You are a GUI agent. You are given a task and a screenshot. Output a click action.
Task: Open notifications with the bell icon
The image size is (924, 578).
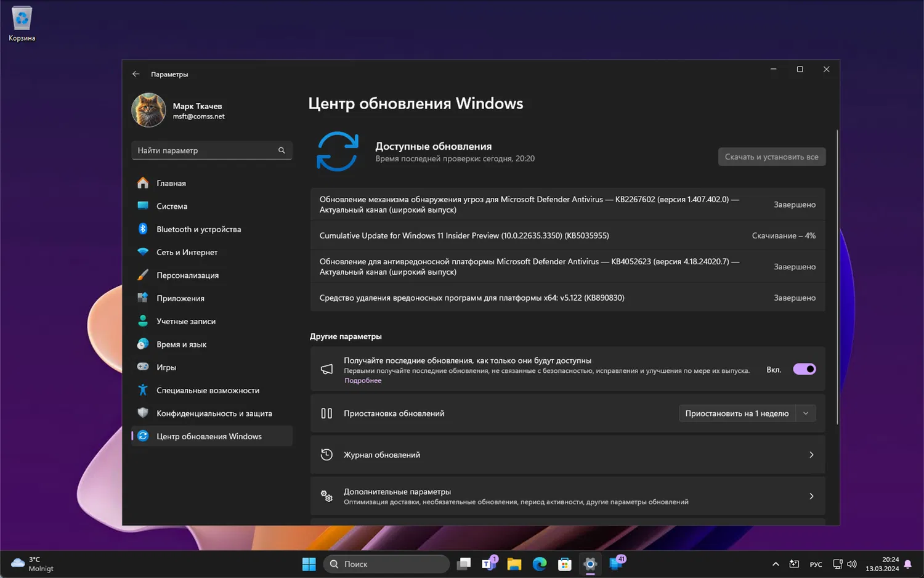point(907,564)
